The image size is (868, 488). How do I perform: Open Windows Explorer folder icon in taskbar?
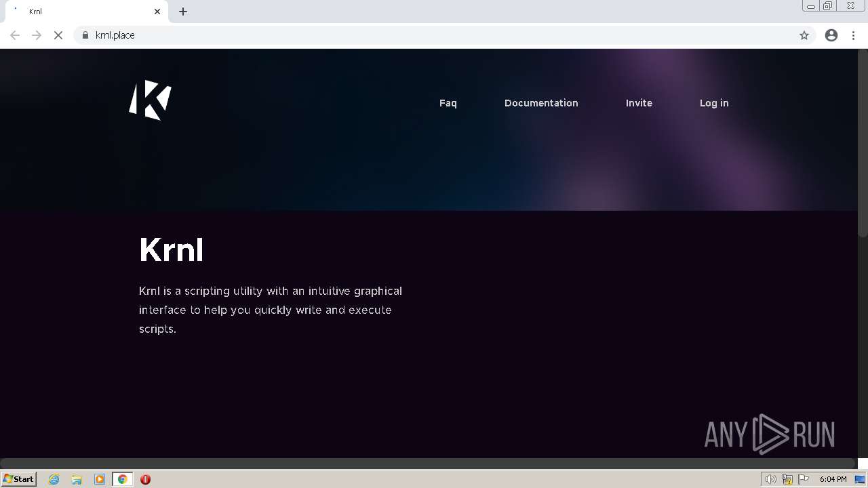point(77,479)
